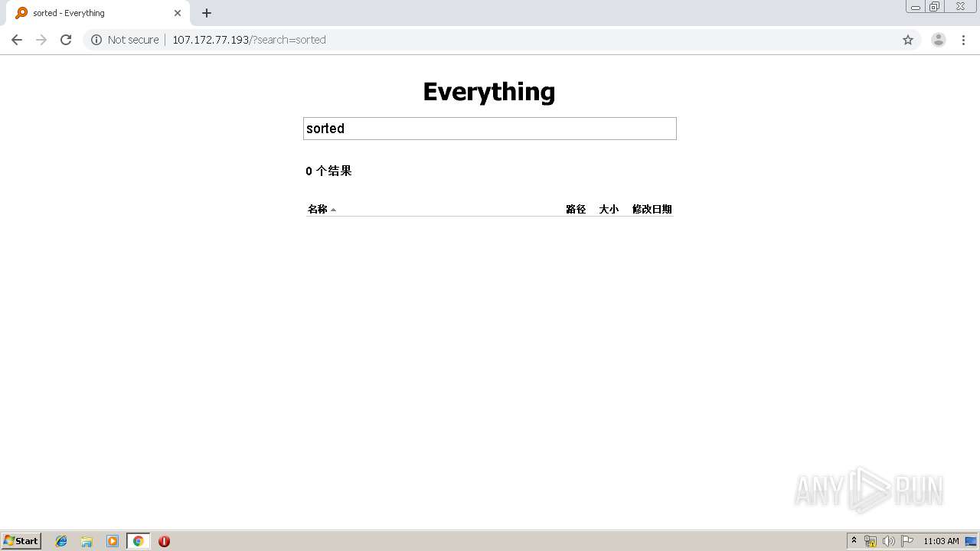Screen dimensions: 980x551
Task: Reload the current page
Action: pyautogui.click(x=66, y=40)
